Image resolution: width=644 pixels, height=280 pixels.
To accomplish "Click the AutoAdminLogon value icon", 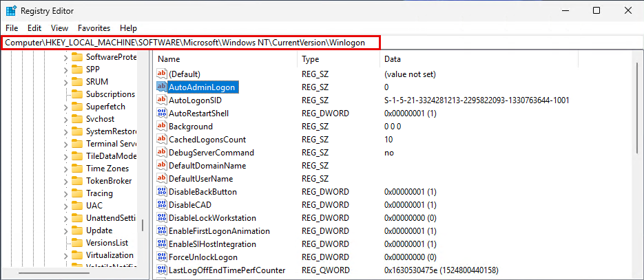I will (x=162, y=87).
